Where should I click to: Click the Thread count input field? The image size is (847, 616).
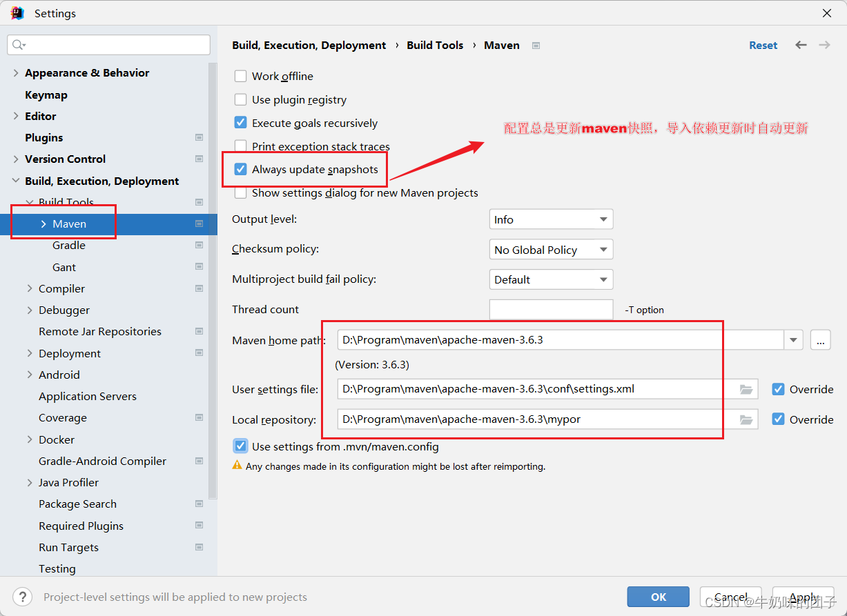[x=551, y=310]
